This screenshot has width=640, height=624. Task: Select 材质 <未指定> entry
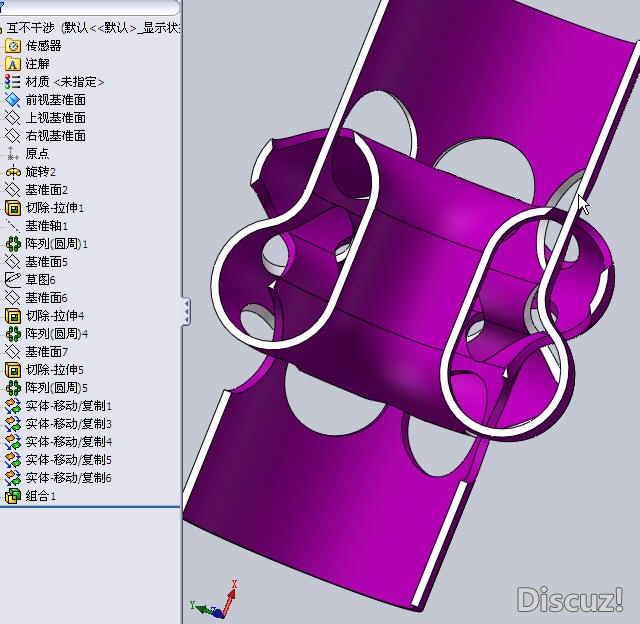pyautogui.click(x=64, y=82)
